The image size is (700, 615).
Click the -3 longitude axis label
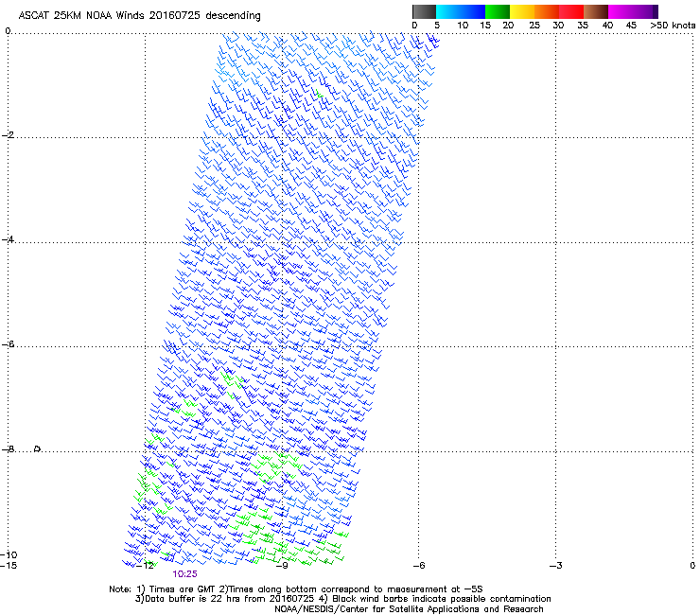(x=556, y=566)
